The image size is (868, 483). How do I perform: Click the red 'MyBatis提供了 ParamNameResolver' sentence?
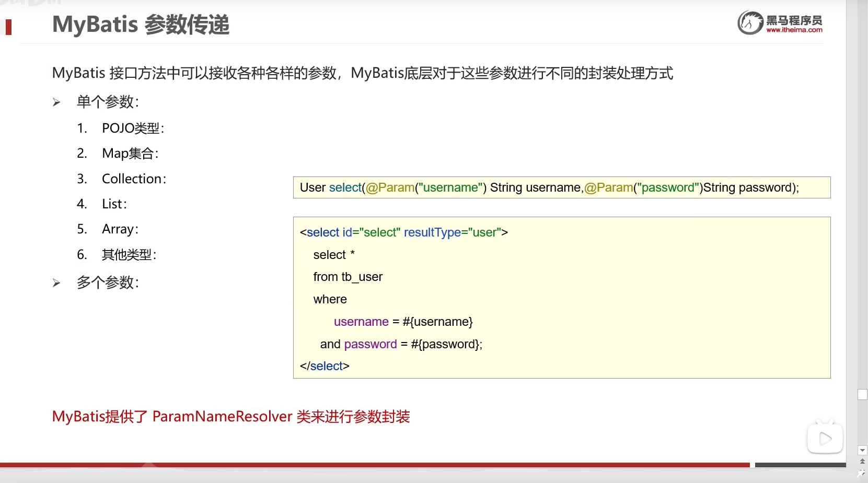[x=231, y=417]
